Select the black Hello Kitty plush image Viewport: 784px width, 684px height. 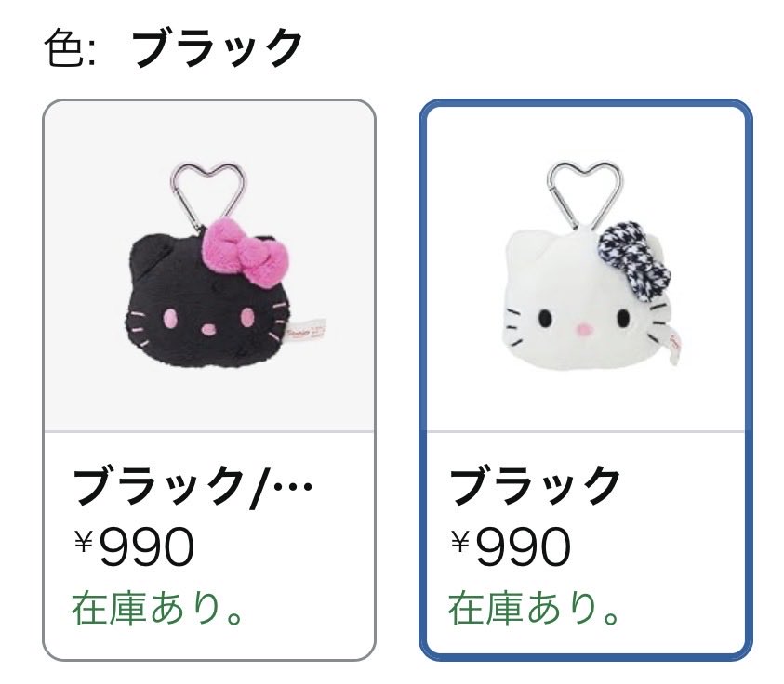coord(209,266)
